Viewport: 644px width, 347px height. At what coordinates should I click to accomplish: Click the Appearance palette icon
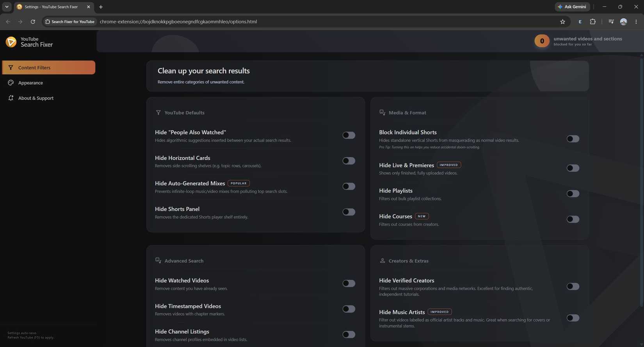coord(11,83)
